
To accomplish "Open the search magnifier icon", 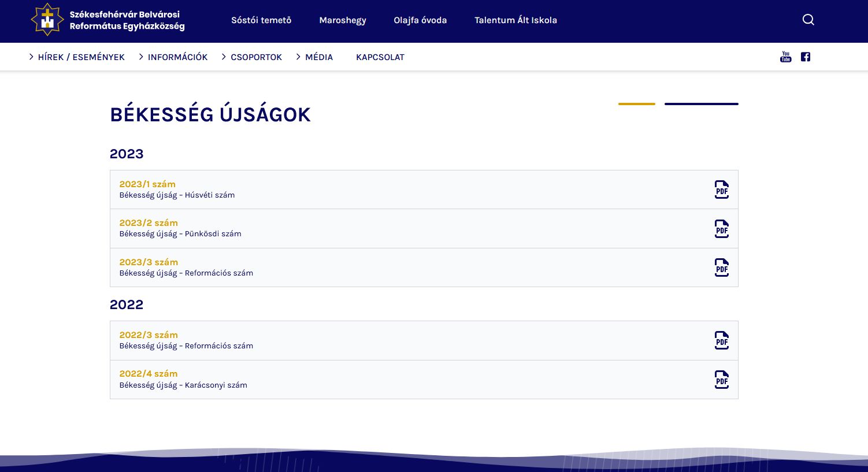I will coord(808,20).
